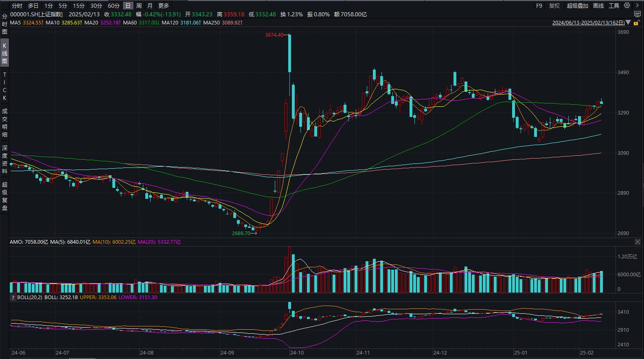Click the MA60 3317.00 indicator label
Image resolution: width=644 pixels, height=359 pixels.
point(141,23)
